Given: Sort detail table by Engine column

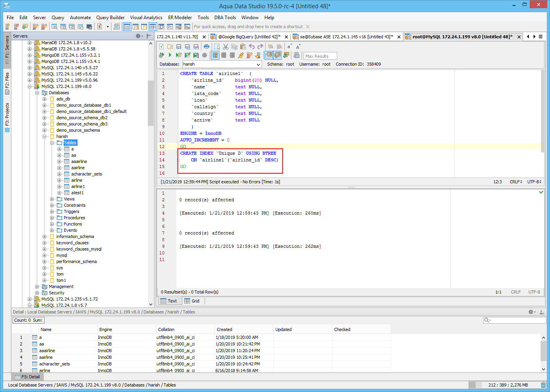Looking at the screenshot, I should click(x=126, y=329).
